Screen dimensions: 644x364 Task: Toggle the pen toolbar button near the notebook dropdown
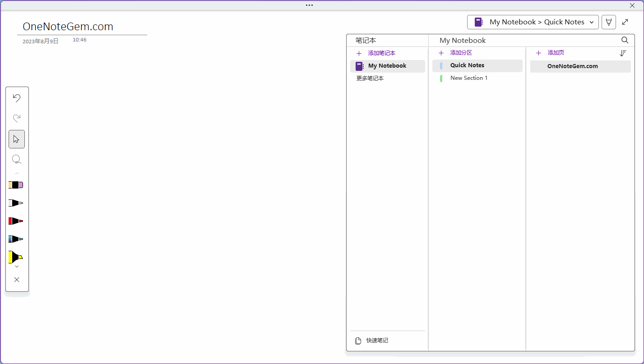click(x=608, y=22)
